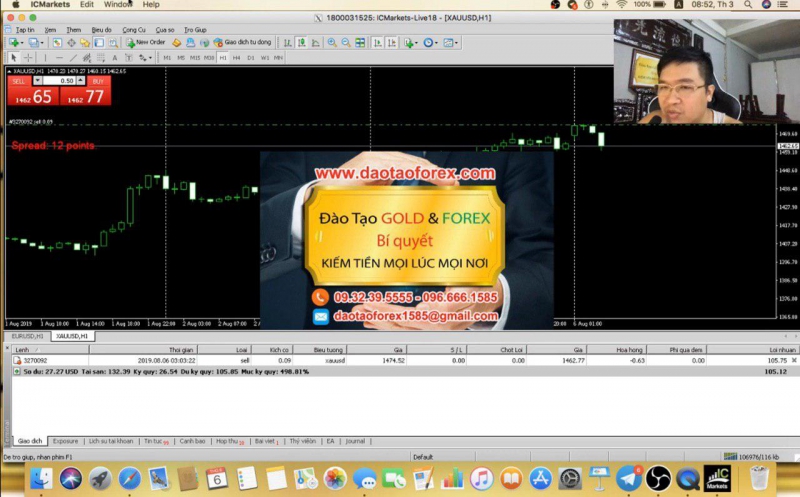Open the Exposure tab
Image resolution: width=800 pixels, height=497 pixels.
click(x=65, y=441)
